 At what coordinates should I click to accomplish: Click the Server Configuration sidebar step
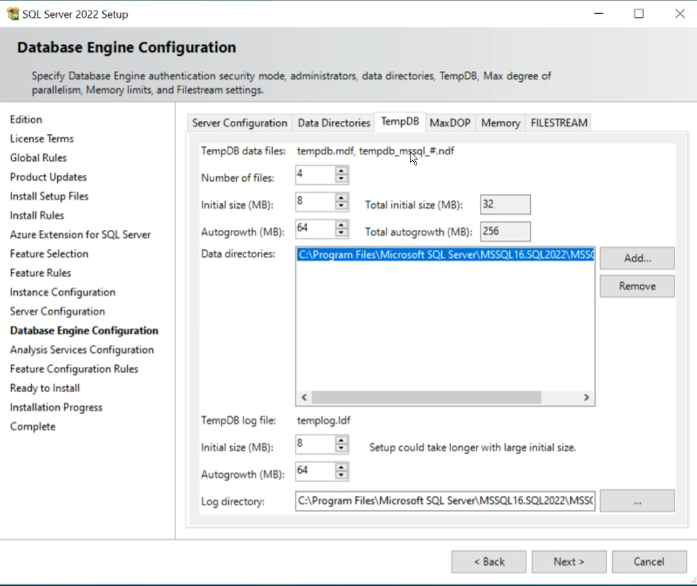(x=57, y=311)
